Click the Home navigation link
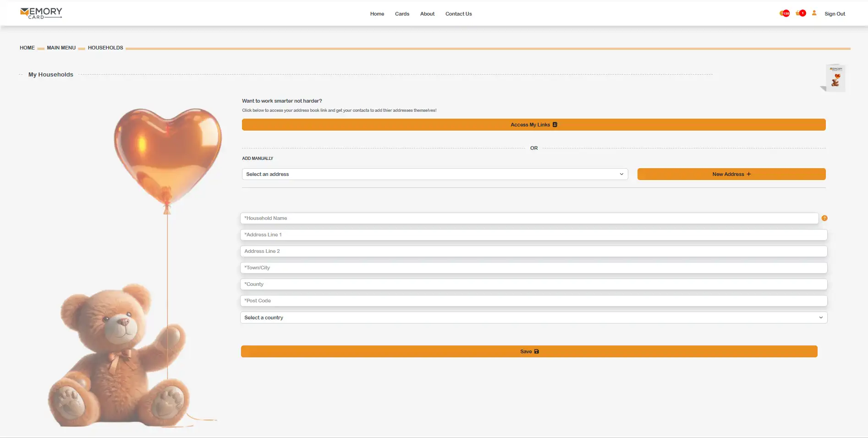Viewport: 868px width, 438px height. click(x=377, y=14)
